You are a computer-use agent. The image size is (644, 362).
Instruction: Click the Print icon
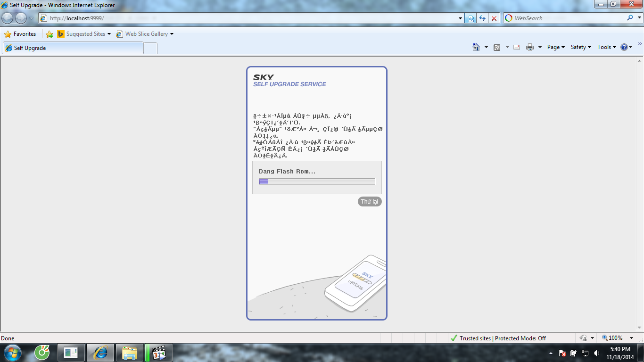(530, 47)
